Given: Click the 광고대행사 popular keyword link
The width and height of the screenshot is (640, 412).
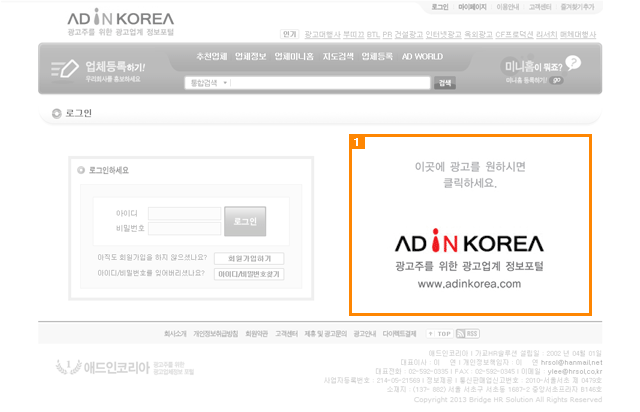Looking at the screenshot, I should pos(322,34).
